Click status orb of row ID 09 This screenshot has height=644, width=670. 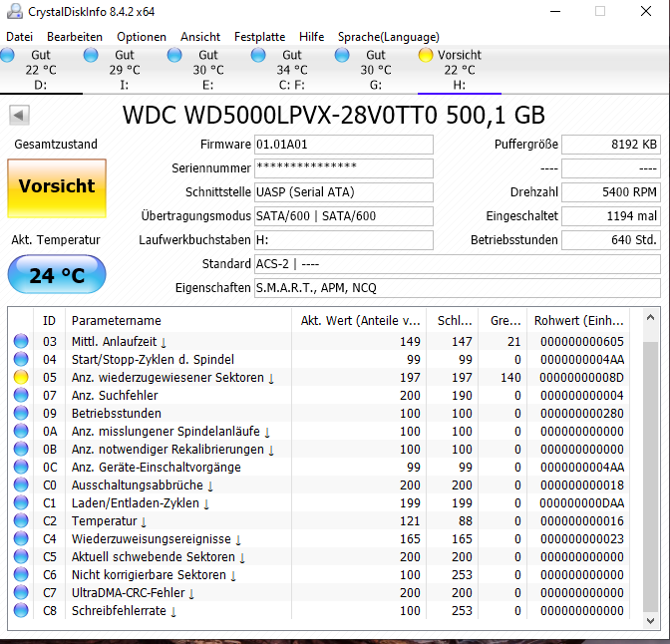click(21, 413)
